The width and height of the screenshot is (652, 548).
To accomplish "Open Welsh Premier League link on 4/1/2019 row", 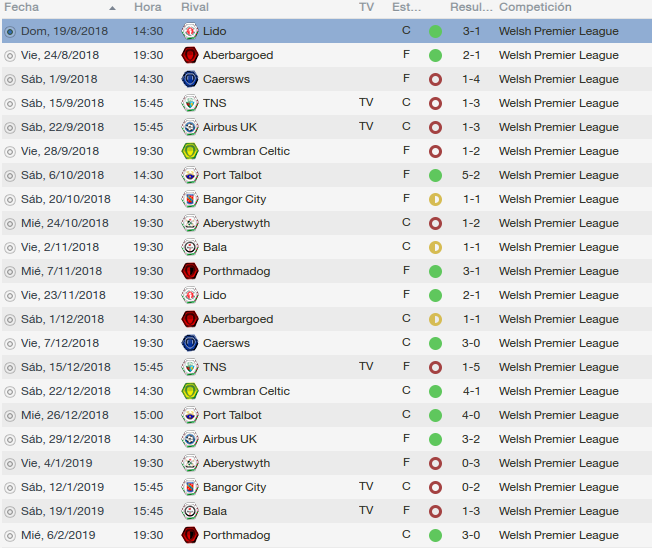I will 558,463.
